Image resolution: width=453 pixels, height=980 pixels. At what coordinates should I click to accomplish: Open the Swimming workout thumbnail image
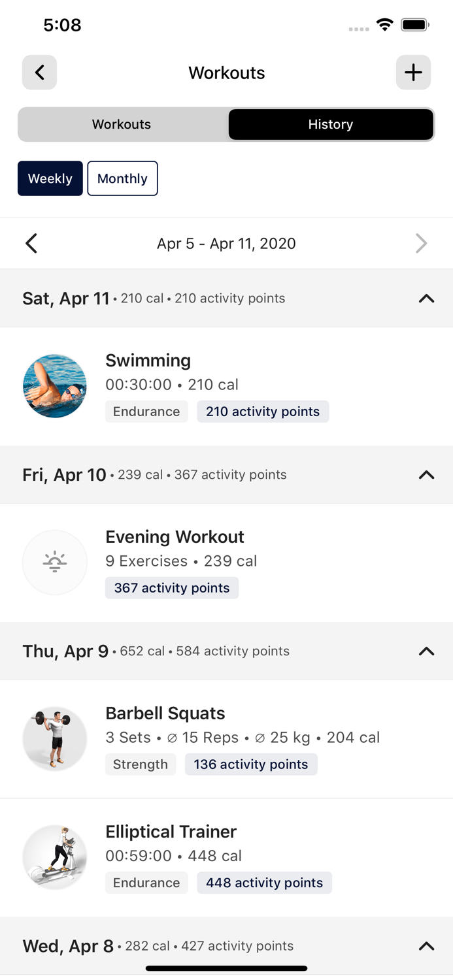54,385
